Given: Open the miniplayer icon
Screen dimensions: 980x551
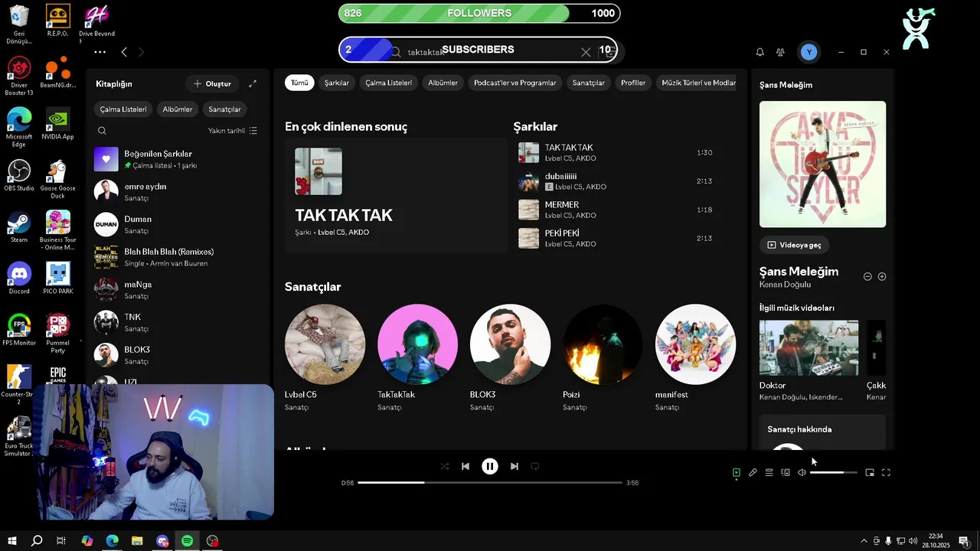Looking at the screenshot, I should (x=870, y=473).
